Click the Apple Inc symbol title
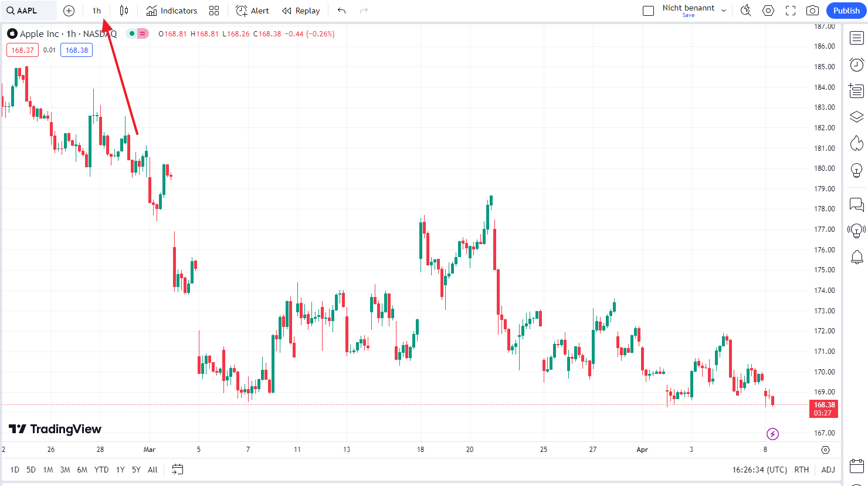Screen dimensions: 868x486 pyautogui.click(x=39, y=34)
